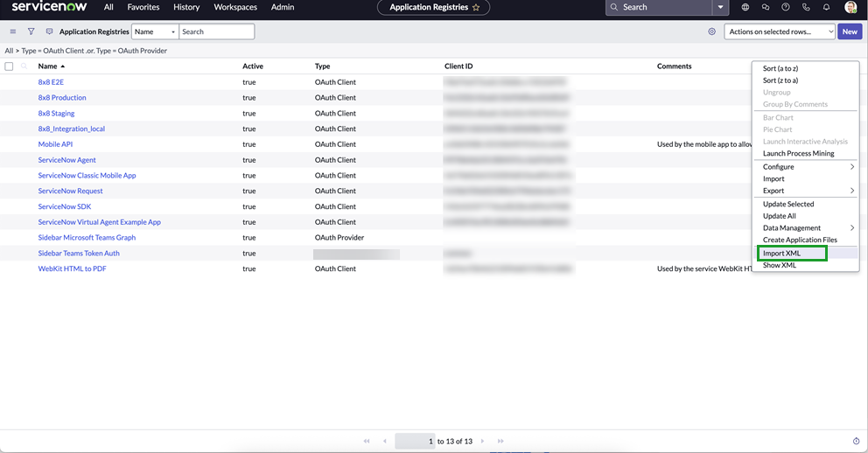Image resolution: width=868 pixels, height=453 pixels.
Task: Click the Client ID column header
Action: [458, 66]
